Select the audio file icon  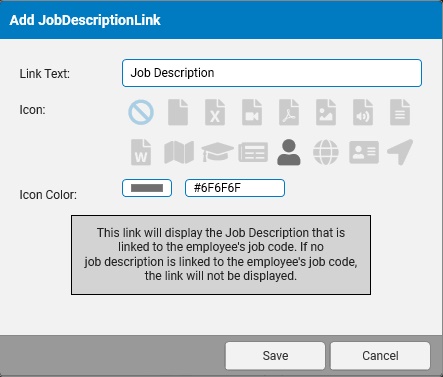(x=363, y=112)
